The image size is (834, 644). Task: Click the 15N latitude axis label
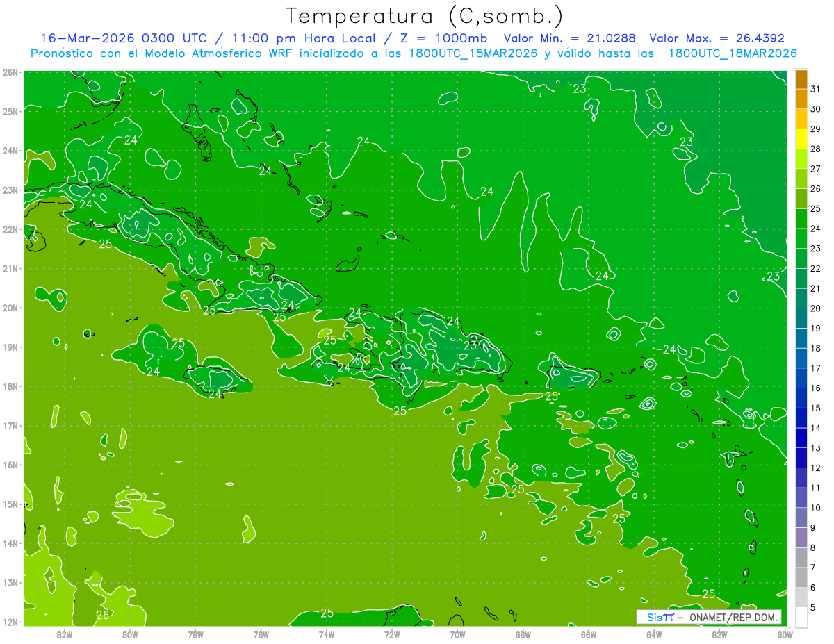point(10,504)
